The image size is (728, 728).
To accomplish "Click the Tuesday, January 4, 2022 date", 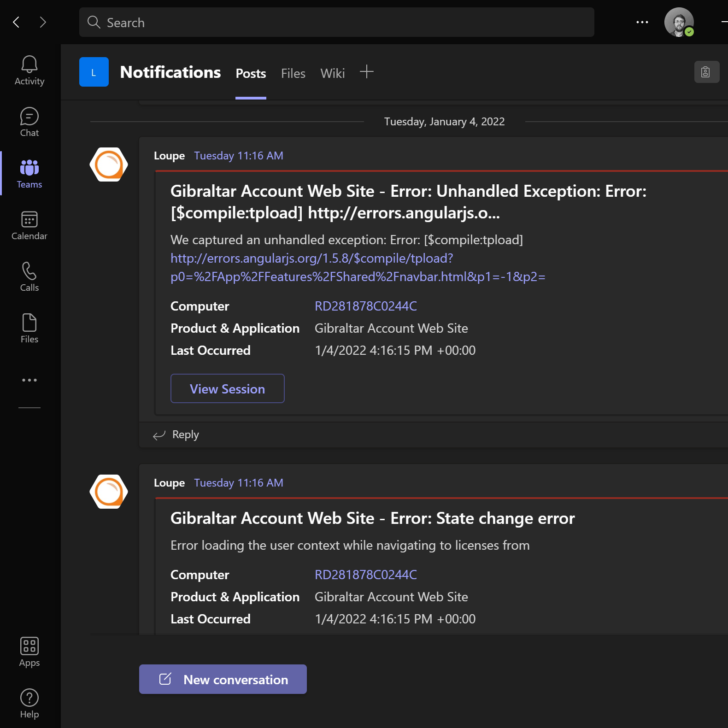I will (445, 122).
